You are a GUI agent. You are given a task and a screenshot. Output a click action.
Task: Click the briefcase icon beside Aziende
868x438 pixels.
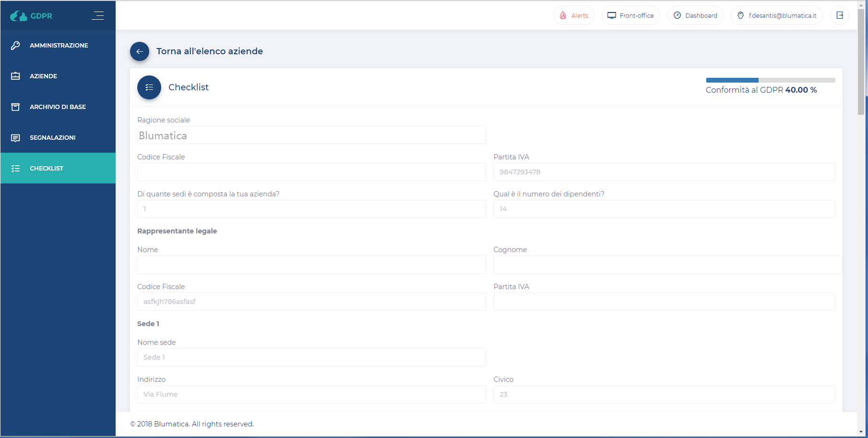tap(15, 76)
